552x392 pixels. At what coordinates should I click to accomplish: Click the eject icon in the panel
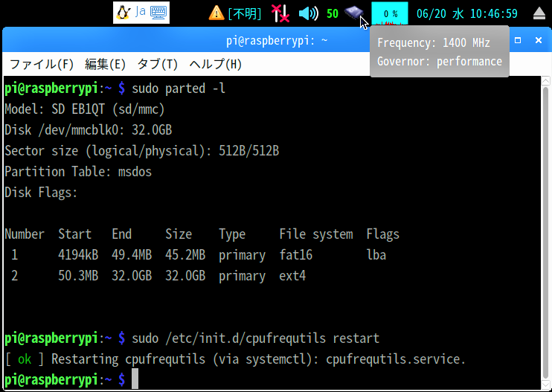(539, 13)
